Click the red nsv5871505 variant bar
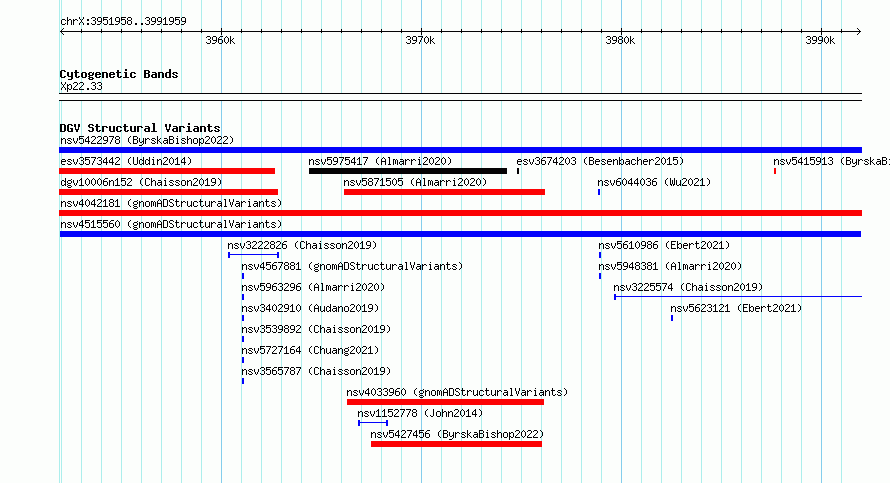The image size is (890, 483). point(444,192)
